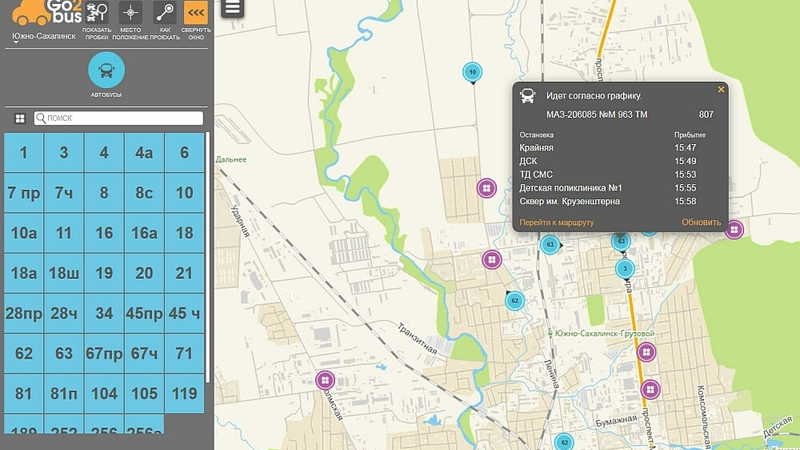Click Обновить to refresh arrivals

click(x=701, y=222)
